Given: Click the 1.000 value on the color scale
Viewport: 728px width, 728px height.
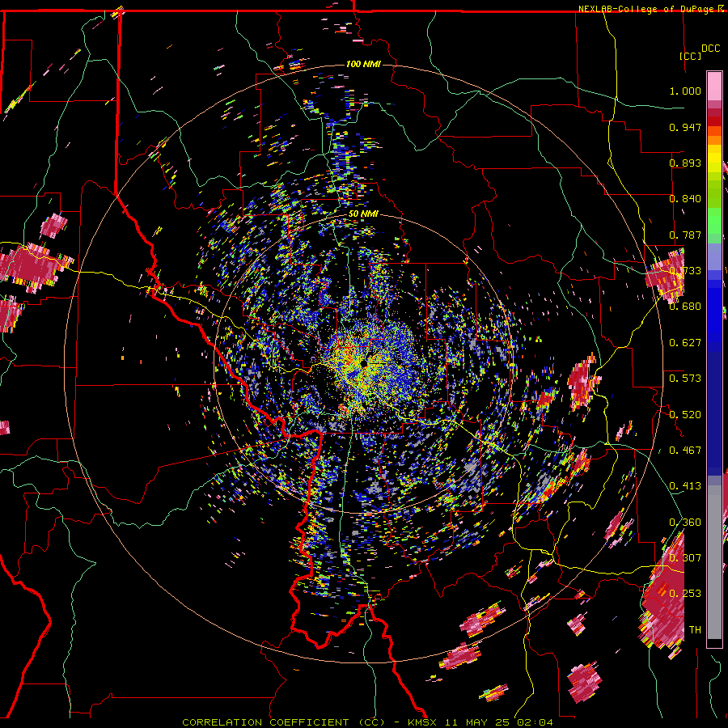Looking at the screenshot, I should coord(685,91).
